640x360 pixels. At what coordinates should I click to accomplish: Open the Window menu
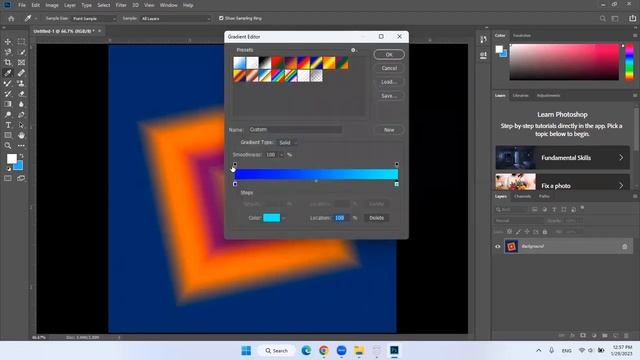169,5
